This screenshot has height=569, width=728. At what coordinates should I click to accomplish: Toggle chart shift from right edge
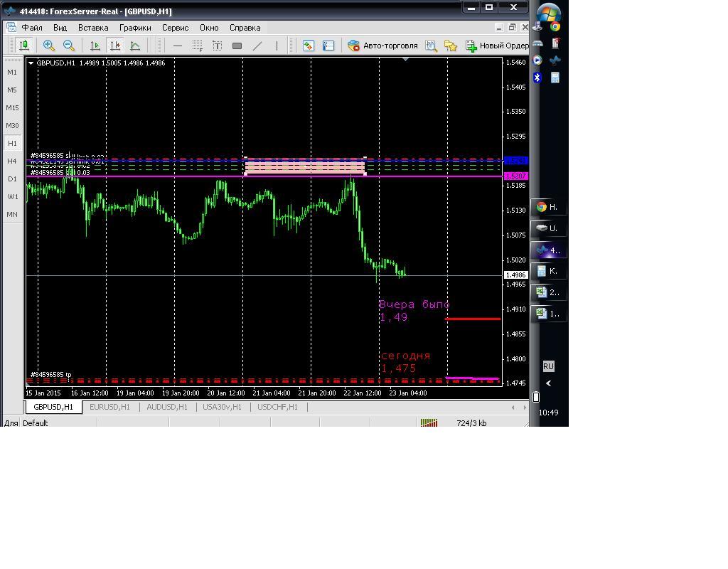[x=114, y=46]
